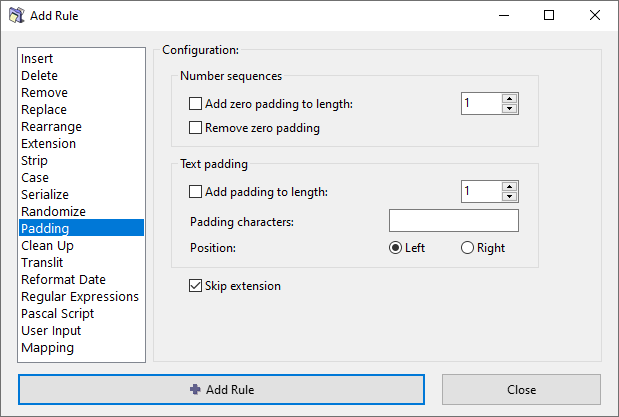Enable Add zero padding to length checkbox
Viewport: 619px width, 417px height.
tap(195, 104)
